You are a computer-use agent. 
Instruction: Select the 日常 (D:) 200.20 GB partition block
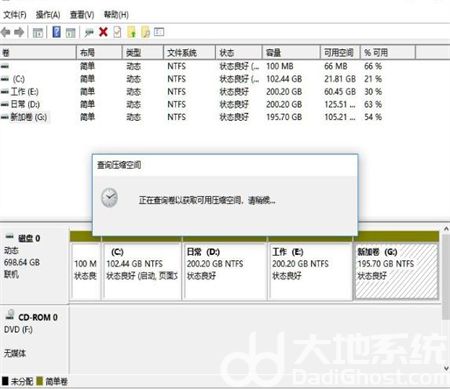[x=225, y=271]
